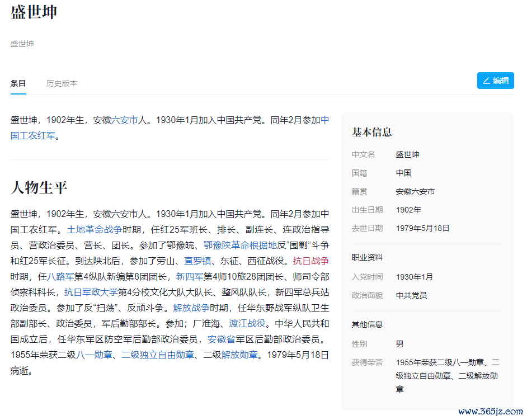
Task: Open the 六安市 link in summary
Action: pyautogui.click(x=124, y=120)
